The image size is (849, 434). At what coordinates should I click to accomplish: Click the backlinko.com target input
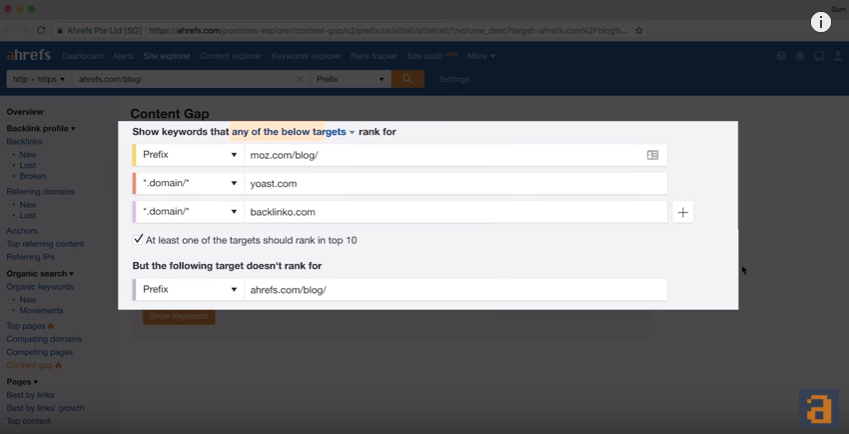coord(455,212)
